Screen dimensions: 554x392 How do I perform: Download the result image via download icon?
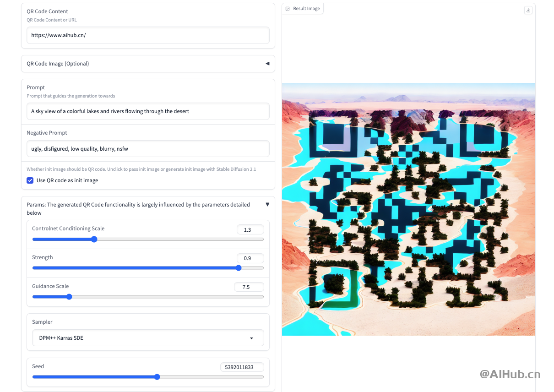(x=528, y=10)
